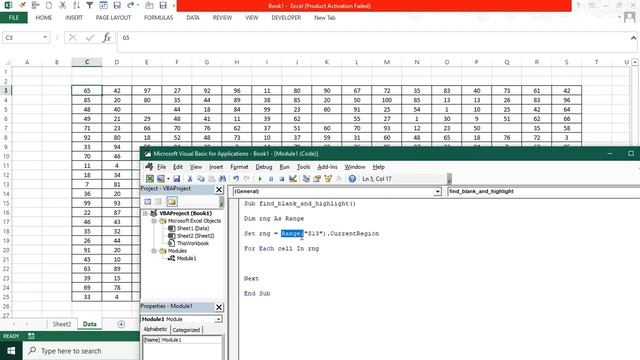Image resolution: width=640 pixels, height=360 pixels.
Task: Click the Undo arrow in VBA toolbar
Action: point(236,179)
